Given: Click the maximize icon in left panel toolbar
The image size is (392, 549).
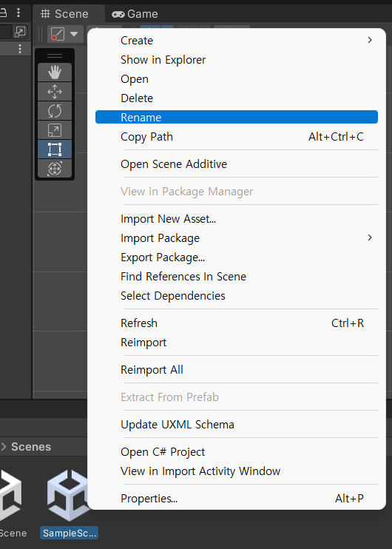Looking at the screenshot, I should click(20, 32).
